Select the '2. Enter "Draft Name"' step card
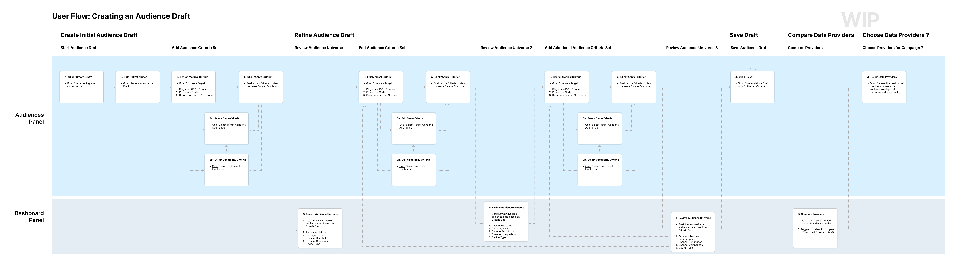980x266 pixels. (x=138, y=87)
